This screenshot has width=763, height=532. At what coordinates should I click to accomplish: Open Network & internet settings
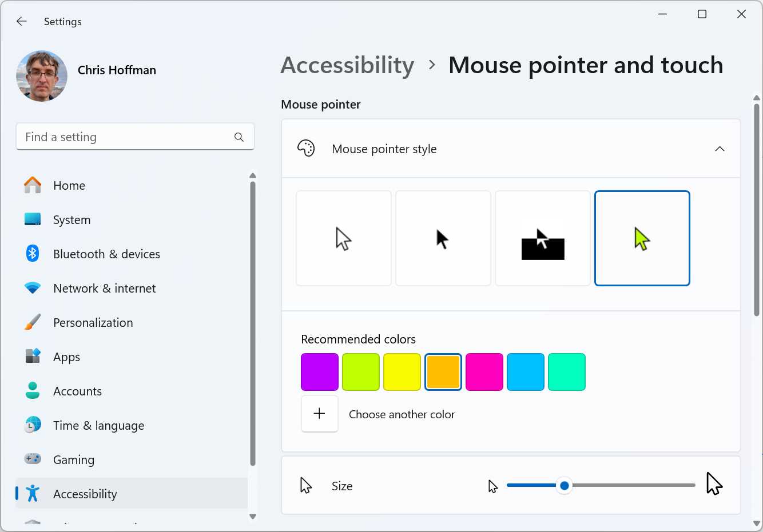coord(104,288)
